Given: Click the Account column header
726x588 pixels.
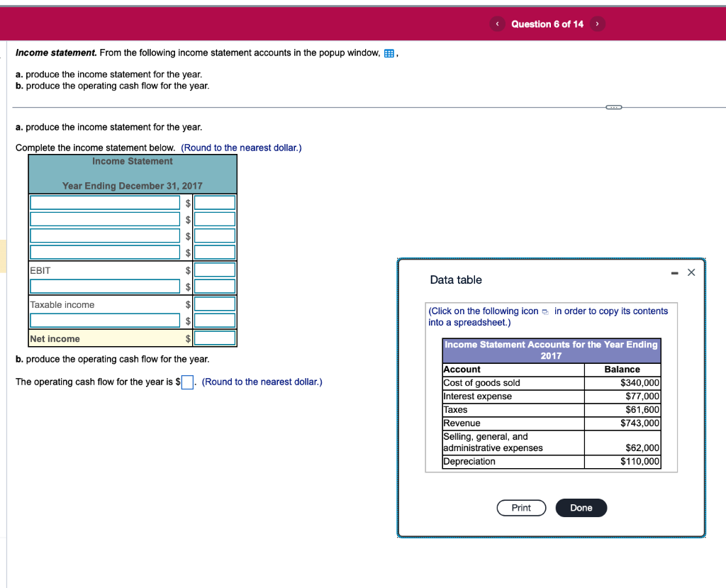Looking at the screenshot, I should [x=513, y=370].
